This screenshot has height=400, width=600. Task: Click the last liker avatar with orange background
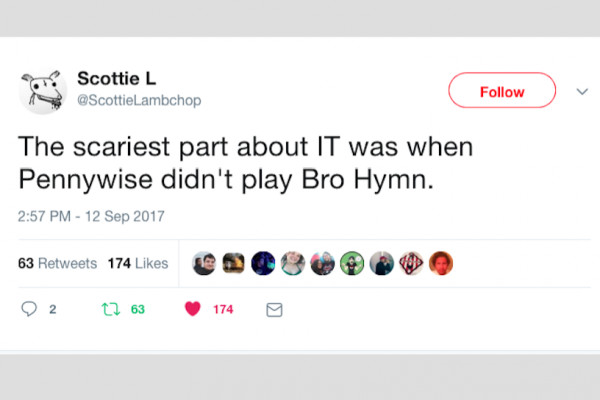441,263
